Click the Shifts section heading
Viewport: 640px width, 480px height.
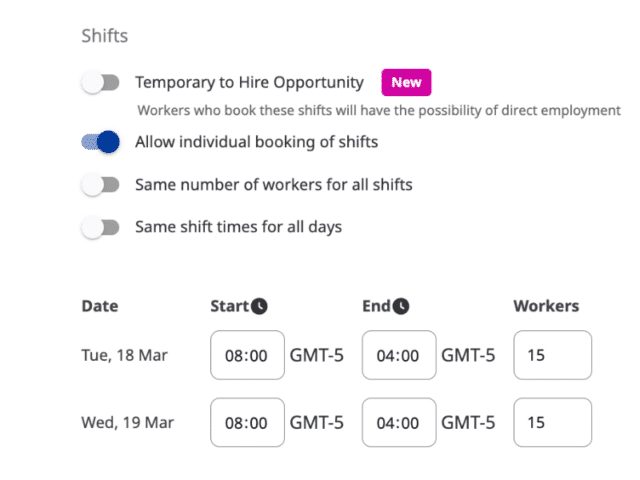pos(104,37)
